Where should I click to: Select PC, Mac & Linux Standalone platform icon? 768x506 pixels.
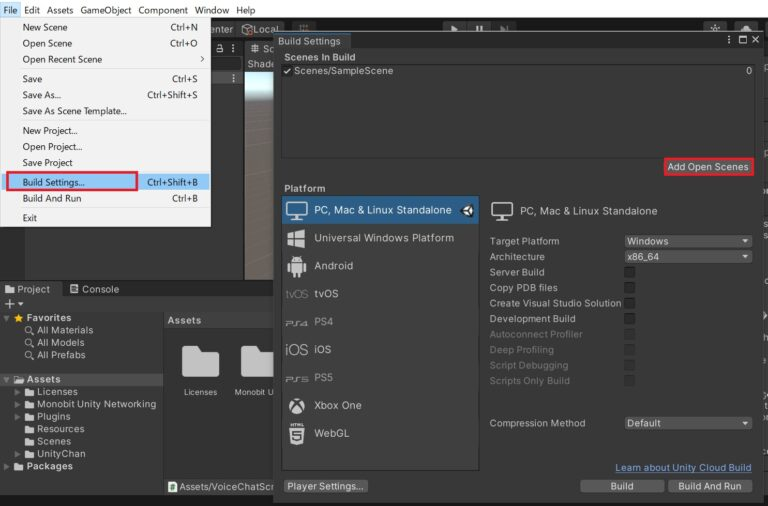pos(297,211)
